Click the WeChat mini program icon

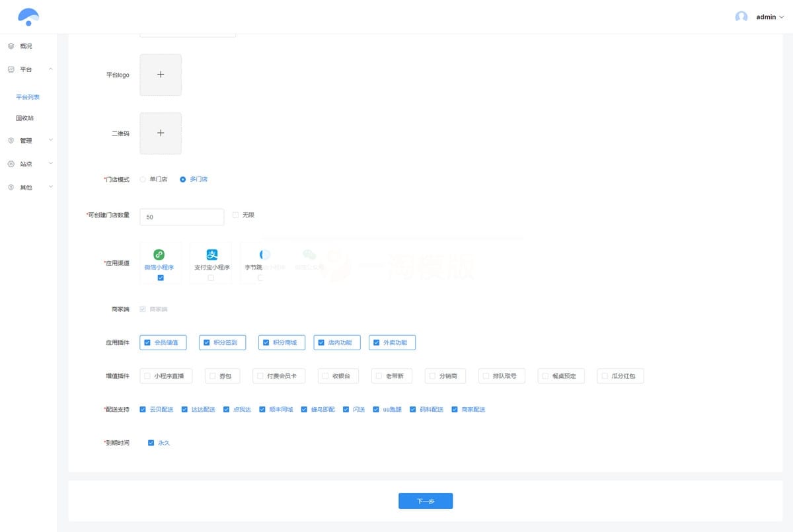159,254
